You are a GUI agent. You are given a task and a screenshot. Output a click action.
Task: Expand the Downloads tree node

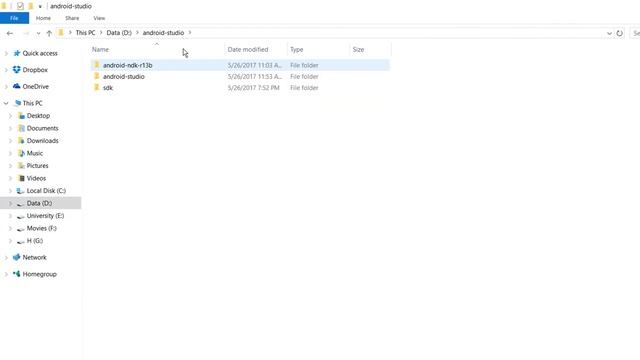coord(11,141)
